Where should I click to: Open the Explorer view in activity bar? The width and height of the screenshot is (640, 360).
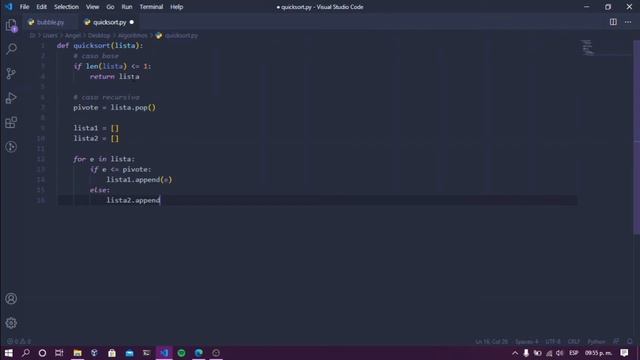pos(11,25)
